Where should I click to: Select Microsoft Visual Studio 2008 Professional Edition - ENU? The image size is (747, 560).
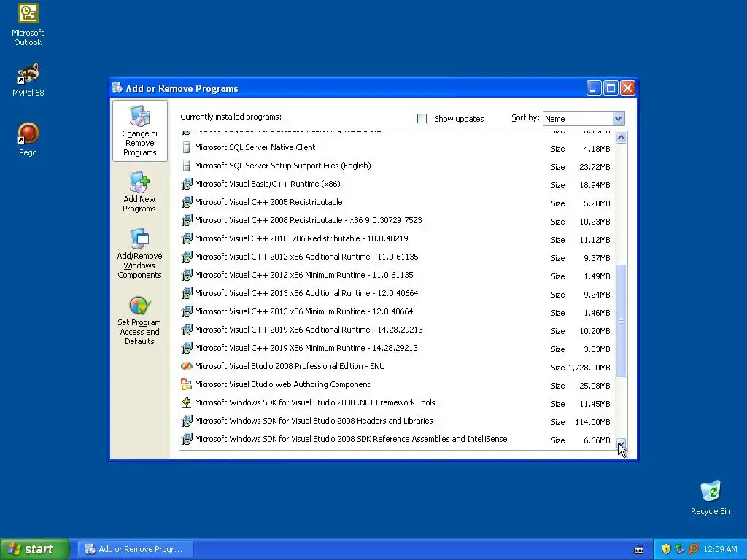pos(398,366)
